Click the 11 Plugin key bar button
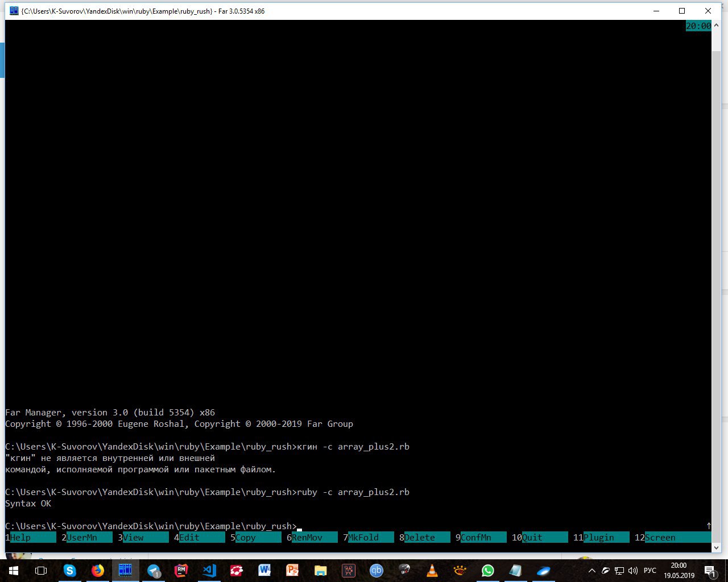 tap(601, 538)
